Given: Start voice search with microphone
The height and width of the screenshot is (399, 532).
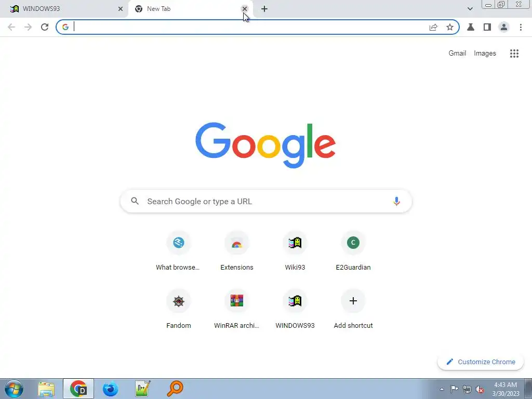Looking at the screenshot, I should coord(396,201).
